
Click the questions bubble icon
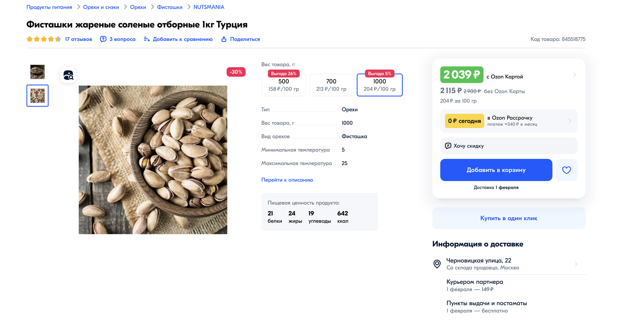click(x=103, y=39)
